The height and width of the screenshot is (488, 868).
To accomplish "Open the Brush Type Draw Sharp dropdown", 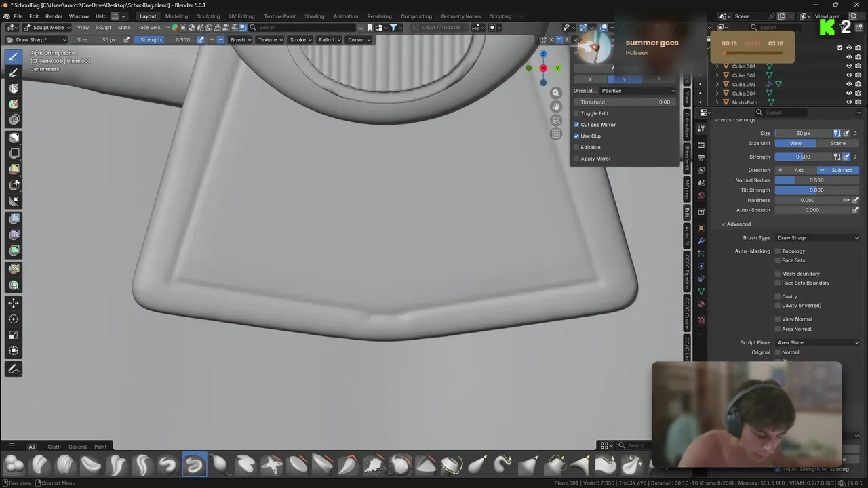I will pos(817,238).
